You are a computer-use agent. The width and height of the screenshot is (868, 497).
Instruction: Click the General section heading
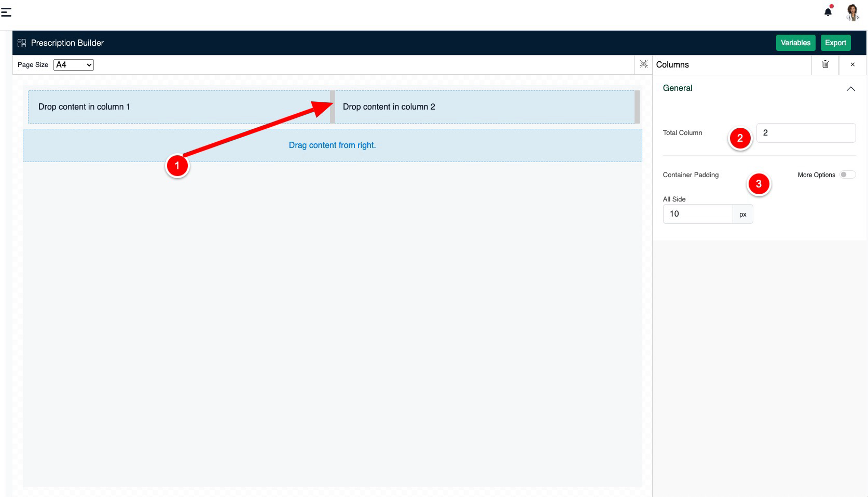tap(678, 88)
